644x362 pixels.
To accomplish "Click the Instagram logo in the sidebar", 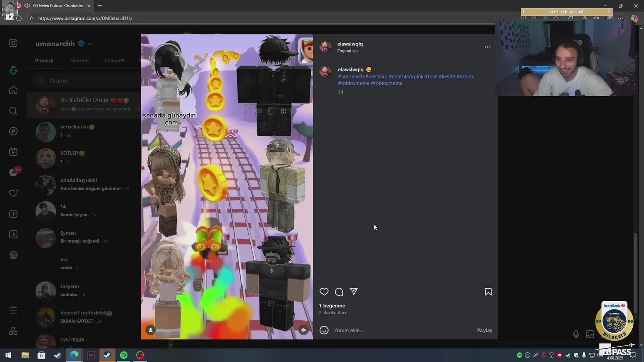I will pyautogui.click(x=13, y=43).
